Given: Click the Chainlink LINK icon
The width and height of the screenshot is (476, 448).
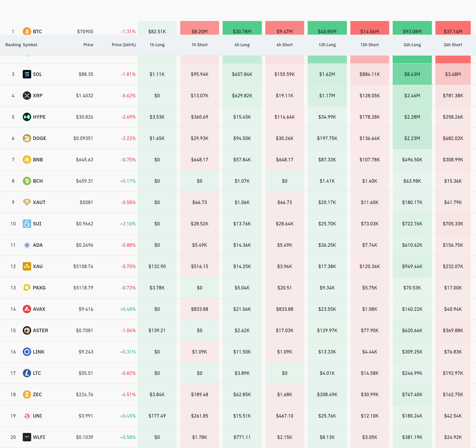Looking at the screenshot, I should pyautogui.click(x=27, y=352).
